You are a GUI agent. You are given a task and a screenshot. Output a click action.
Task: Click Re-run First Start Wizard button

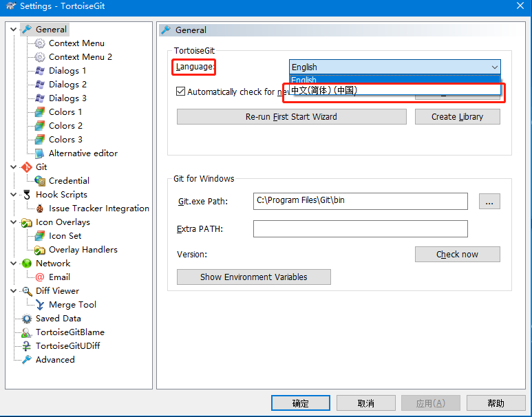click(291, 117)
